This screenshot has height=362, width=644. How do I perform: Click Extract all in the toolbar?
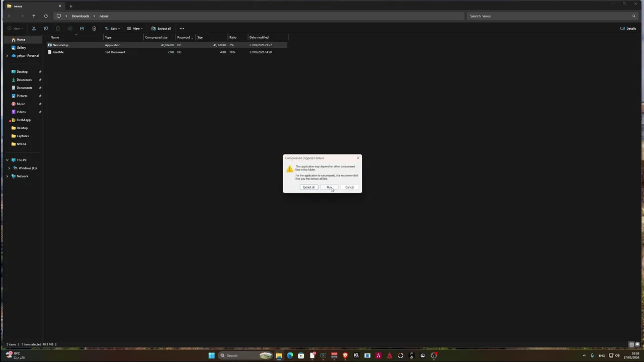click(161, 28)
